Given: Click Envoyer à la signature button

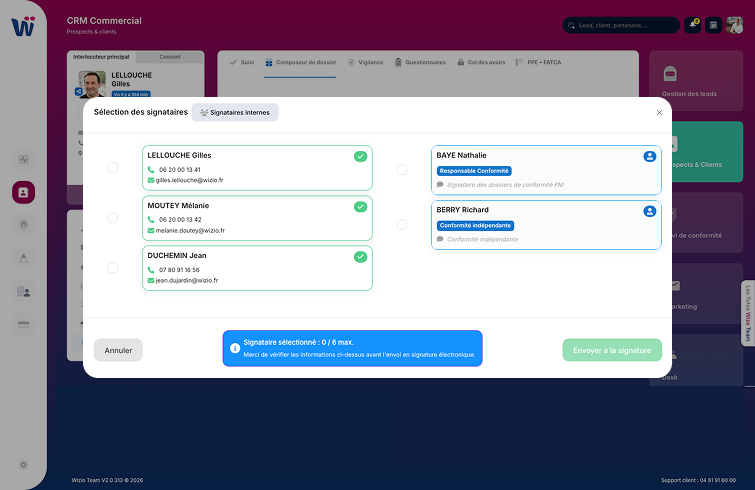Looking at the screenshot, I should pyautogui.click(x=612, y=350).
